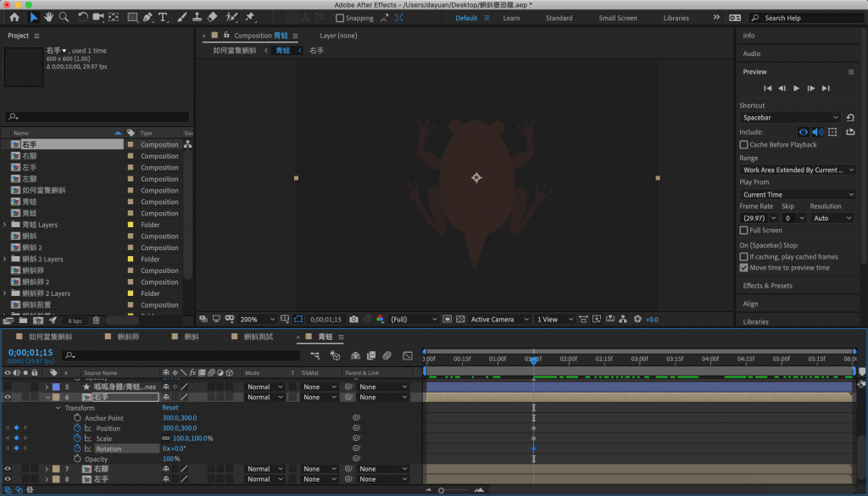The height and width of the screenshot is (496, 868).
Task: Select the Rotation tool
Action: tap(83, 17)
